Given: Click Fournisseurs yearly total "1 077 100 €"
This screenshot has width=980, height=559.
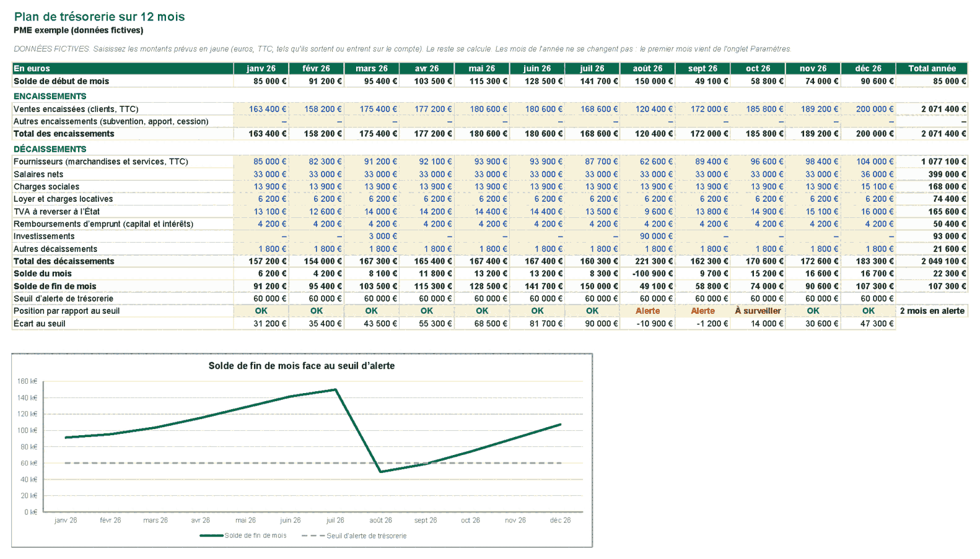Looking at the screenshot, I should (932, 162).
